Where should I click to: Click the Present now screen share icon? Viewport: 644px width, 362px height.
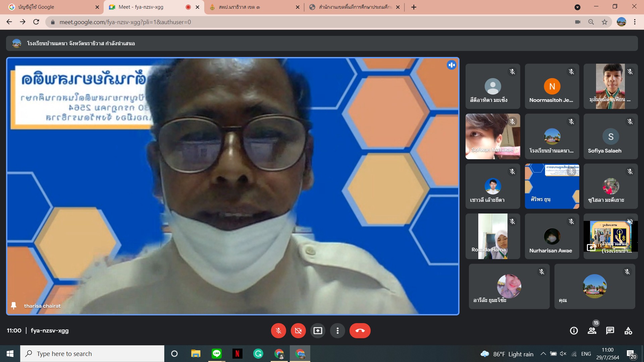pos(318,331)
